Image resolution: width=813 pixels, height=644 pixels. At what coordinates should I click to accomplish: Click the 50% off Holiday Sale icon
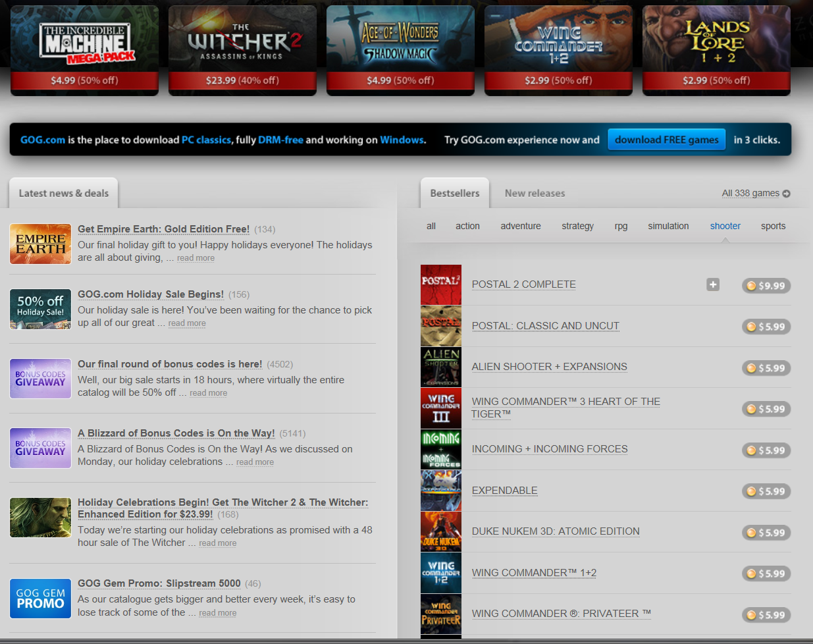point(40,309)
